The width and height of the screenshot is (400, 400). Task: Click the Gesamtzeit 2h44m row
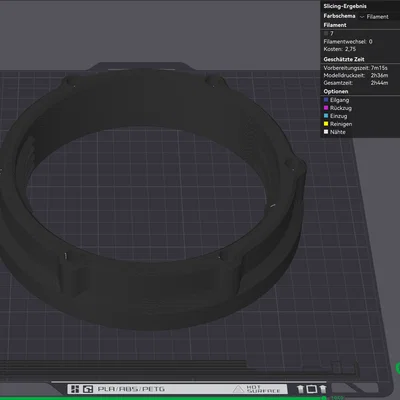(x=356, y=83)
